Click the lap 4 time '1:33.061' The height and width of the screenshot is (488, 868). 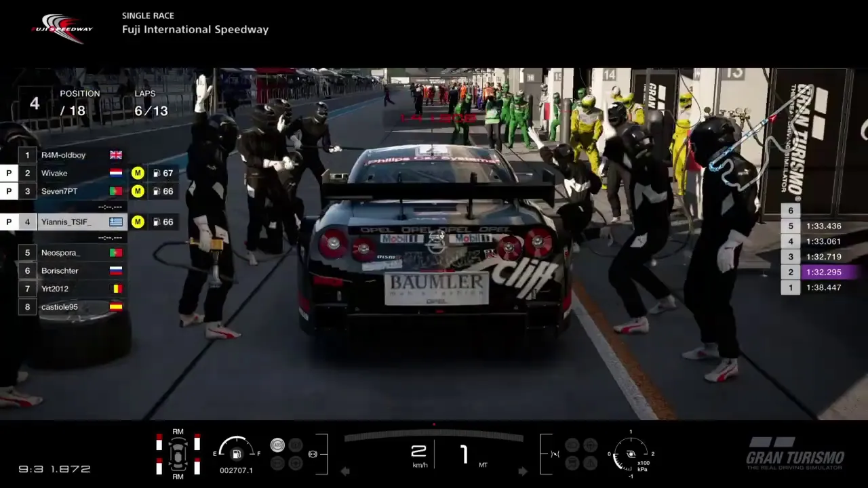823,241
